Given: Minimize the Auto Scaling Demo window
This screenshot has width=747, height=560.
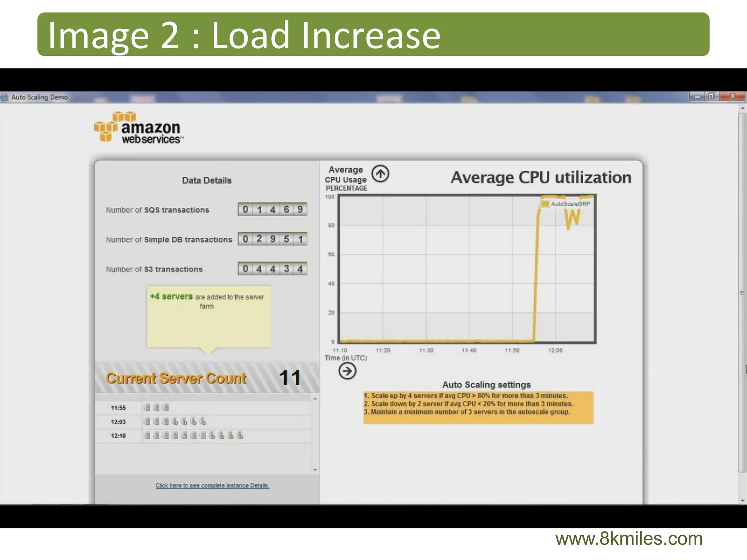Looking at the screenshot, I should click(x=697, y=96).
